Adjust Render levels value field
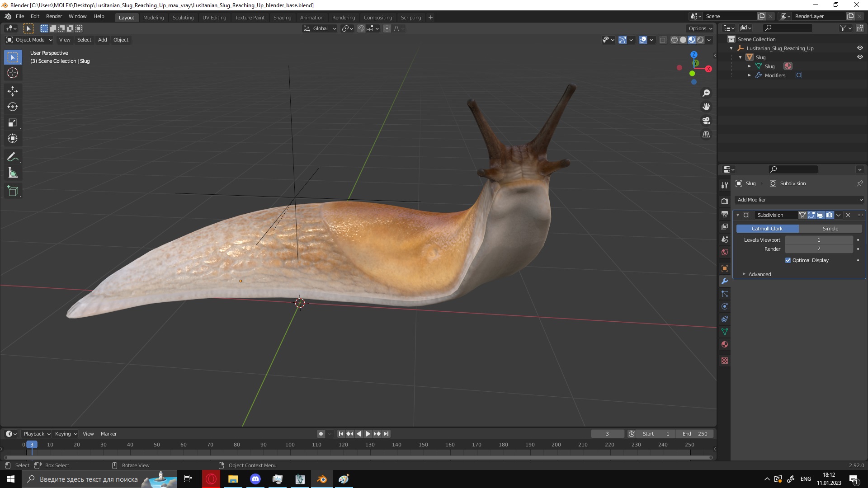The image size is (868, 488). [x=819, y=249]
